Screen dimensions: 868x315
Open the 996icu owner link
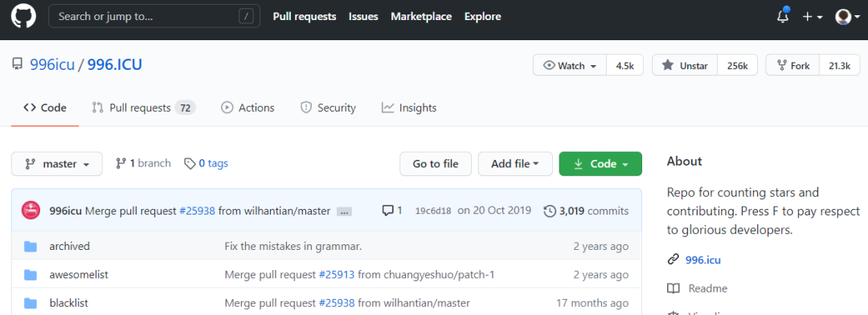[52, 65]
